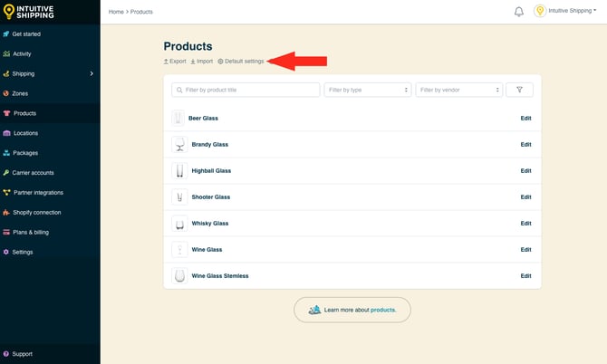The image size is (607, 364).
Task: Click the Shopify connection icon
Action: coord(6,213)
